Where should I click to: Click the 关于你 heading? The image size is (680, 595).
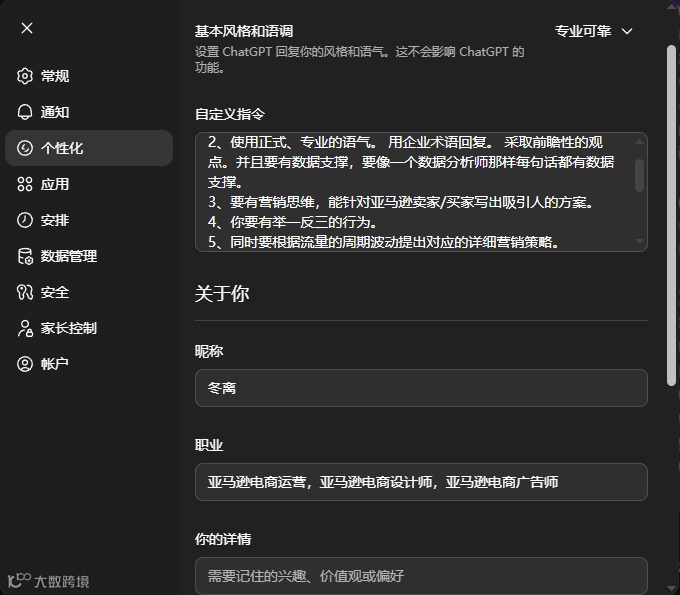click(222, 294)
